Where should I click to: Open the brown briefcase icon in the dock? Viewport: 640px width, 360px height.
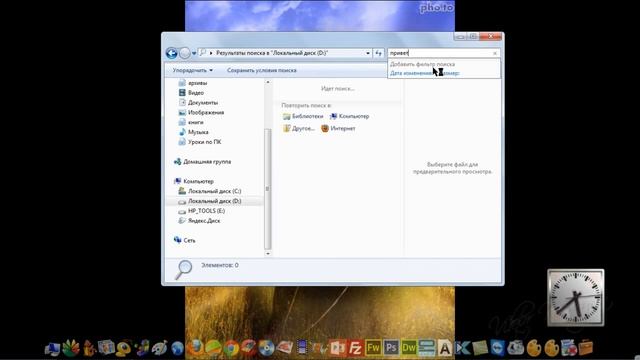(585, 348)
